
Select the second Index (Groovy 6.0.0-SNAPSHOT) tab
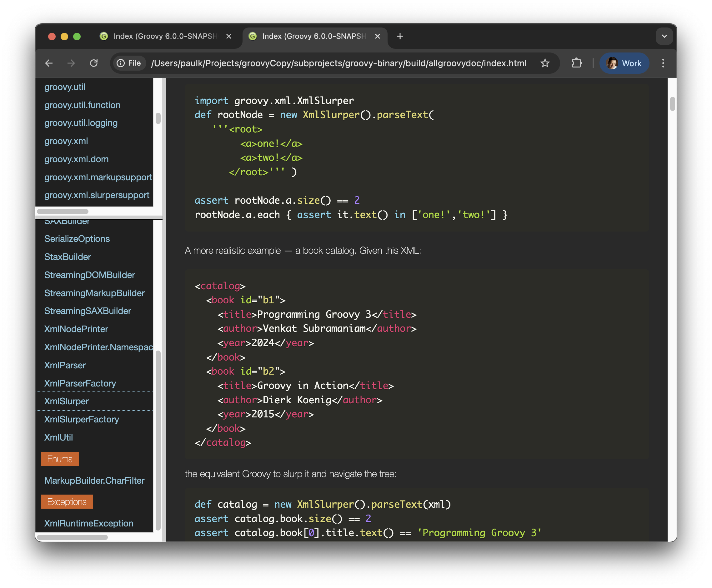coord(314,36)
